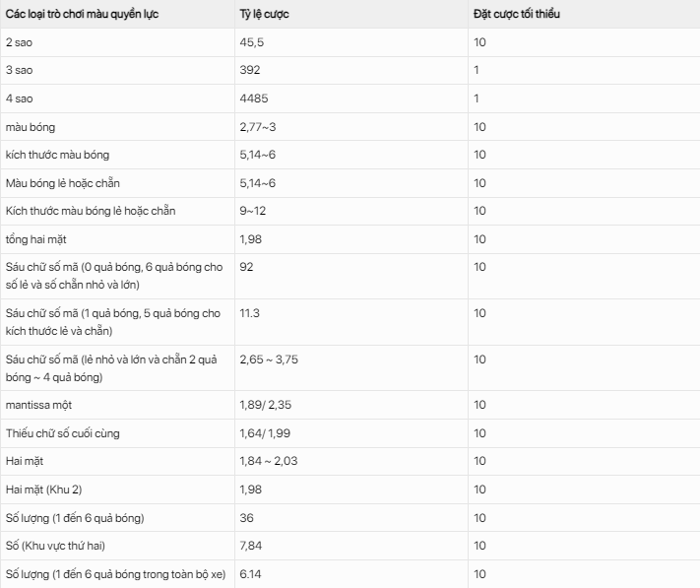Select the '2 sao' row label
The height and width of the screenshot is (588, 700).
18,43
